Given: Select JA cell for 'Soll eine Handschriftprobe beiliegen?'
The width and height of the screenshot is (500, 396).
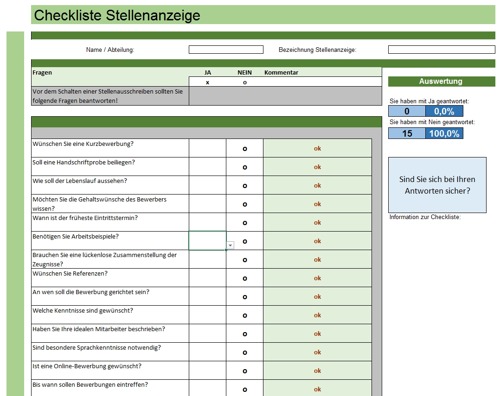Looking at the screenshot, I should pyautogui.click(x=208, y=167).
